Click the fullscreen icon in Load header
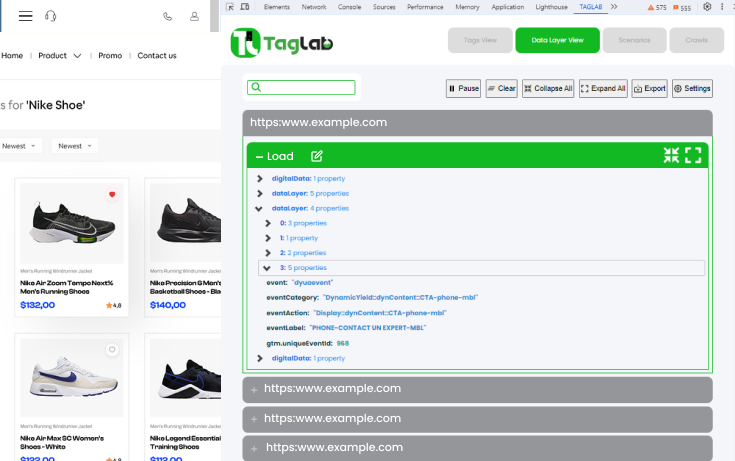735x461 pixels. click(693, 155)
